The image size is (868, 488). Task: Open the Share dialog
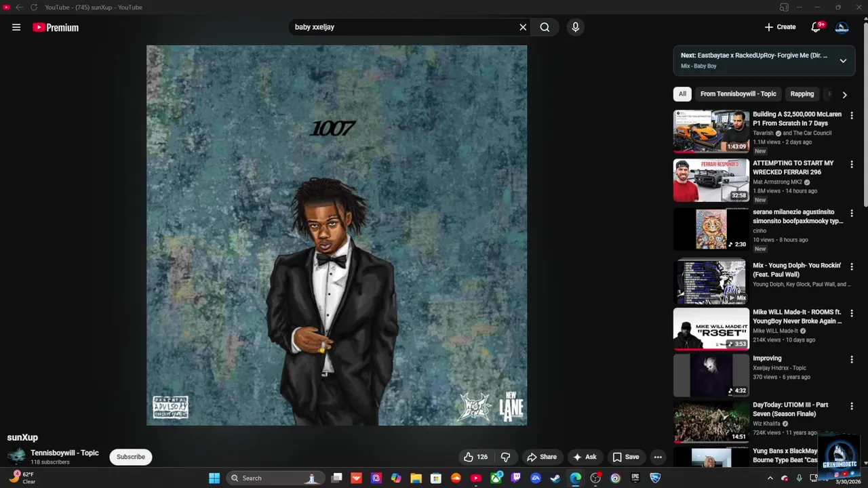click(x=542, y=457)
